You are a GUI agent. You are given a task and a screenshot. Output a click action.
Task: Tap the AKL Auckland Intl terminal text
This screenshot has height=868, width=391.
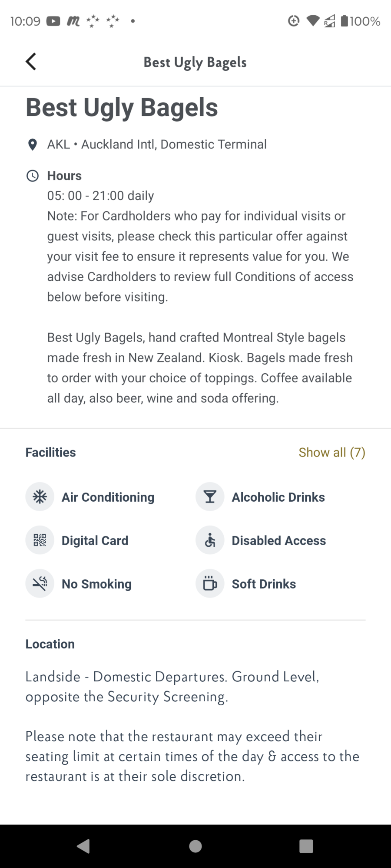157,145
